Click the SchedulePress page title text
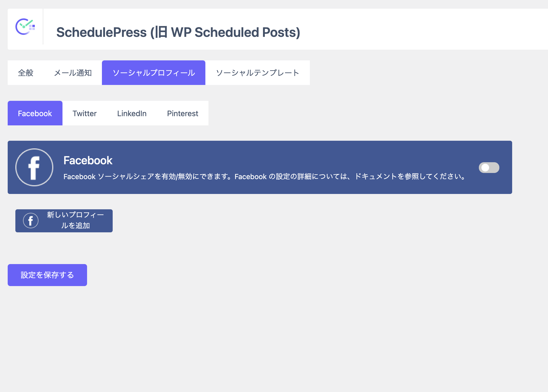 point(178,32)
